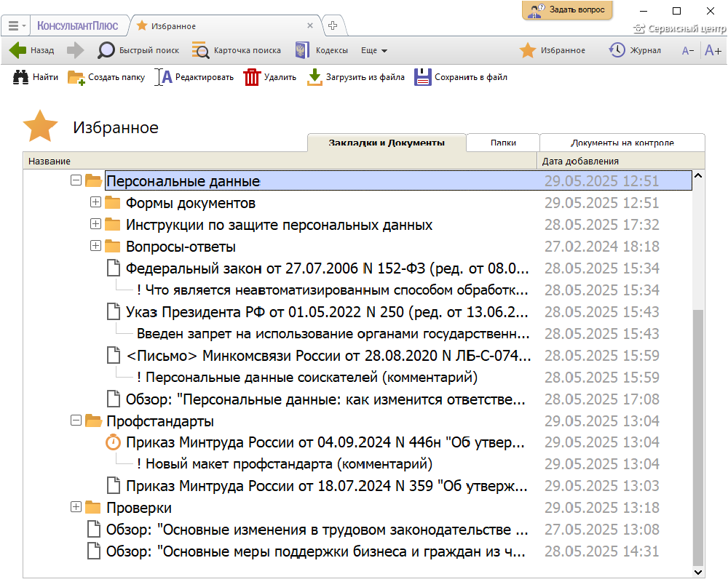Click the Сохранить в файл floppy icon
This screenshot has width=728, height=582.
point(422,77)
